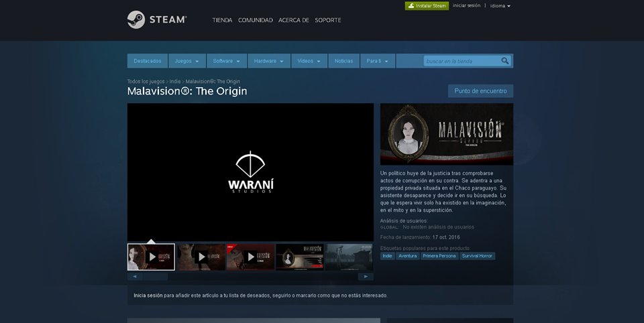Viewport: 644px width, 323px height.
Task: Open the Punto de encuentro button
Action: (480, 91)
